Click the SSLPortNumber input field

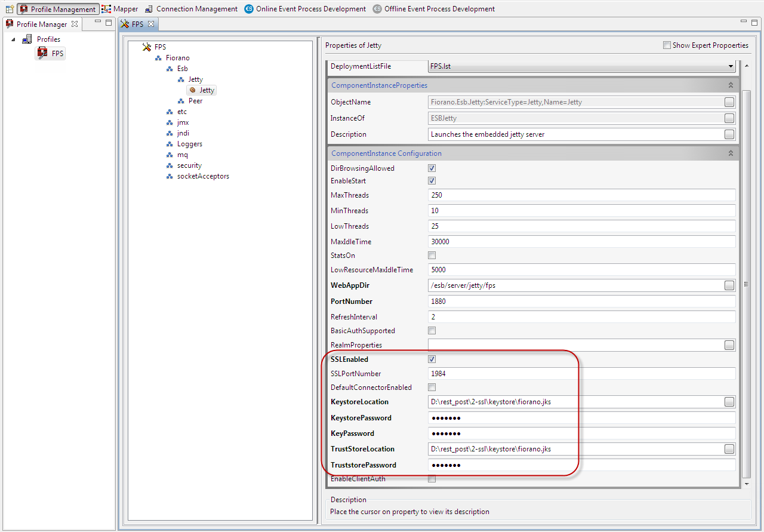click(x=581, y=374)
